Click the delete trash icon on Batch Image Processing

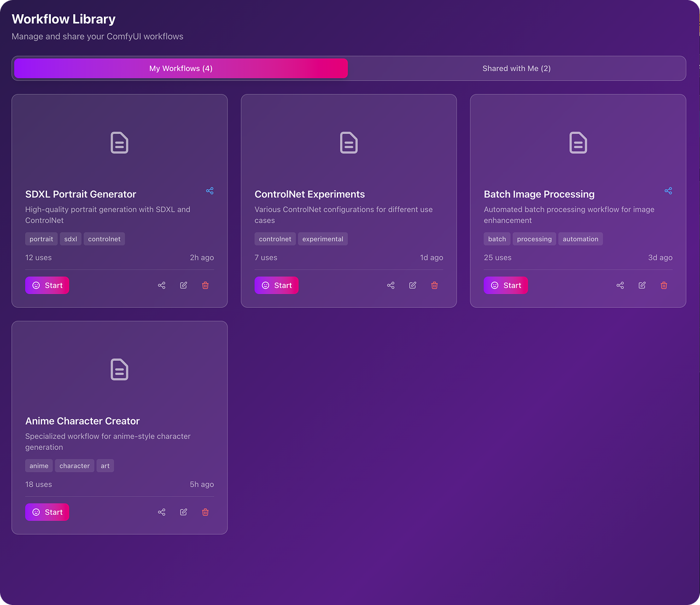click(x=664, y=285)
